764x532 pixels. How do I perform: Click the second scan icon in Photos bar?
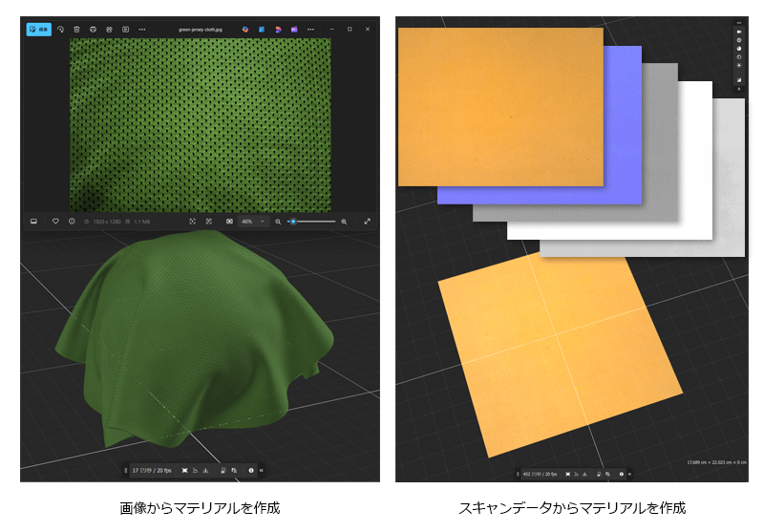[x=208, y=222]
